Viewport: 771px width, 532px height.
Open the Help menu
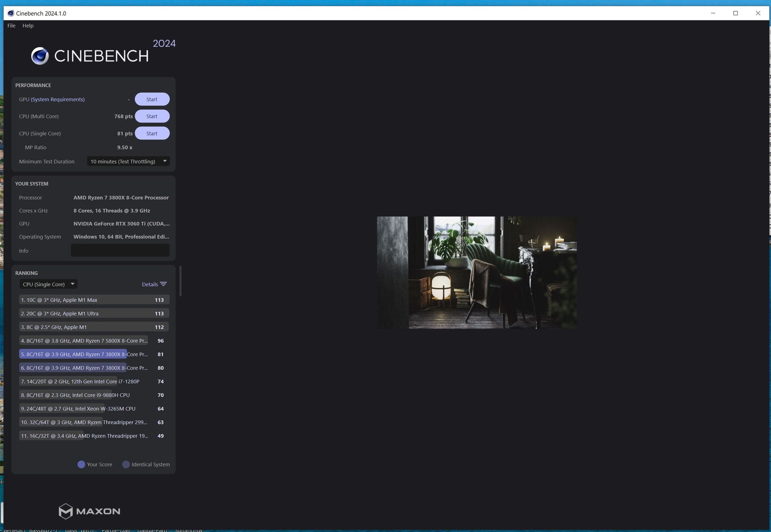click(x=28, y=26)
